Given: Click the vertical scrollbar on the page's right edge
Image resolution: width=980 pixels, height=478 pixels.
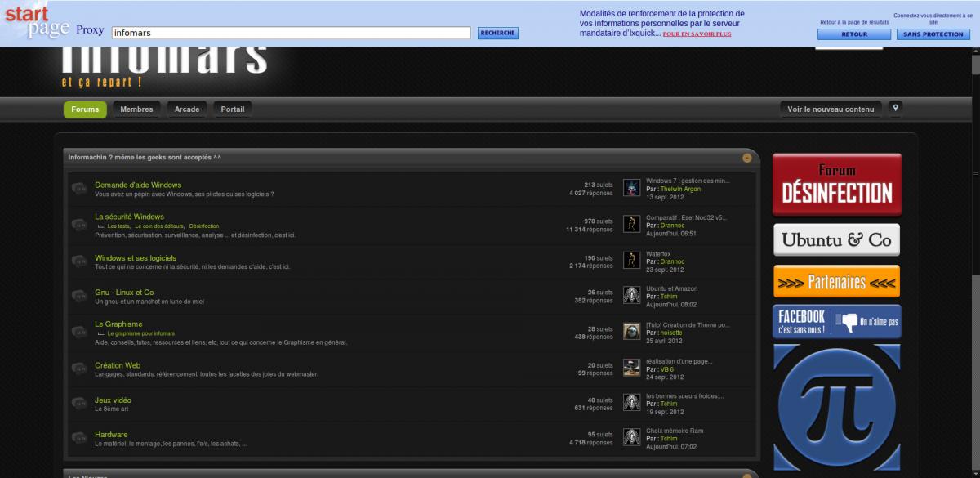Looking at the screenshot, I should (x=976, y=261).
